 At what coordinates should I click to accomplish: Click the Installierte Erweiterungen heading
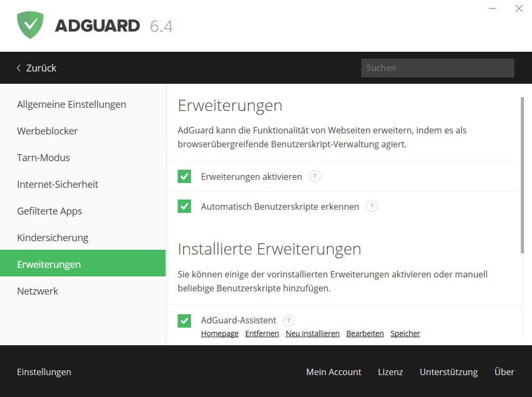point(269,249)
